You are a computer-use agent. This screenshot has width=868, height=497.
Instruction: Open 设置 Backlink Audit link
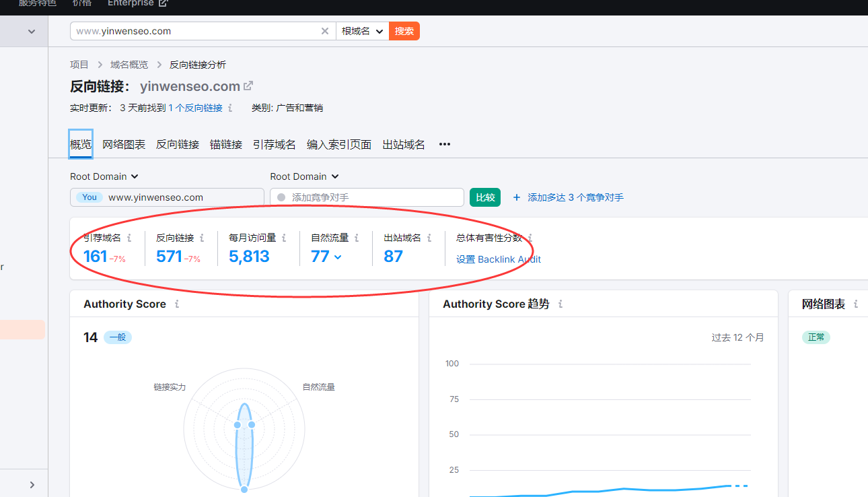point(498,259)
